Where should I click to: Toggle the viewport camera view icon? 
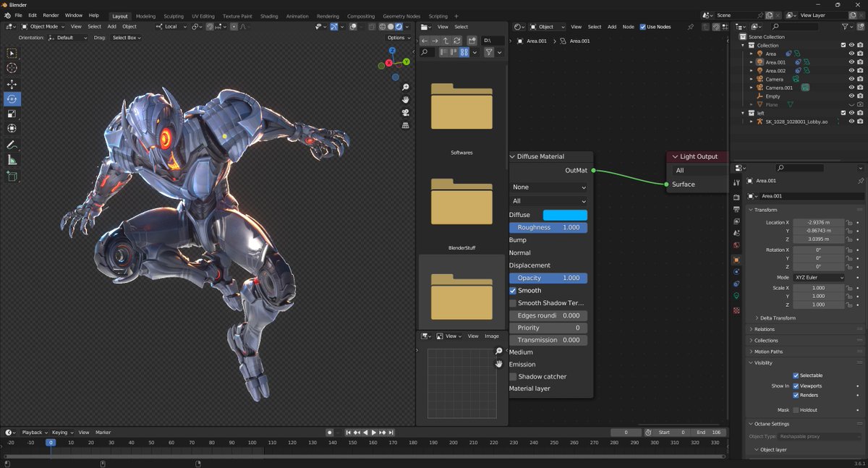tap(406, 113)
